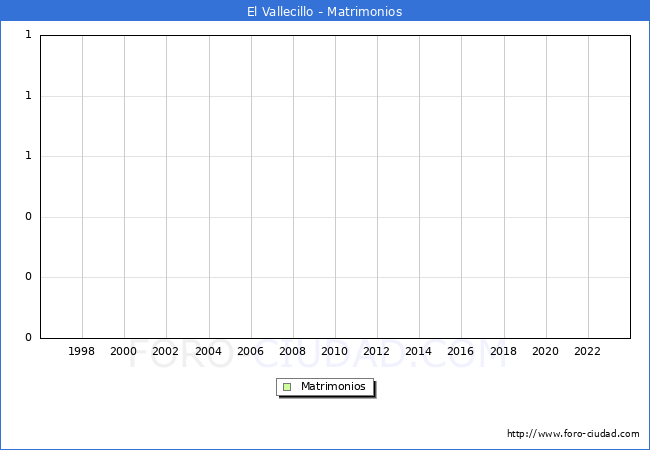Image resolution: width=650 pixels, height=450 pixels.
Task: Open the www.foro-ciudad.com link
Action: [573, 434]
